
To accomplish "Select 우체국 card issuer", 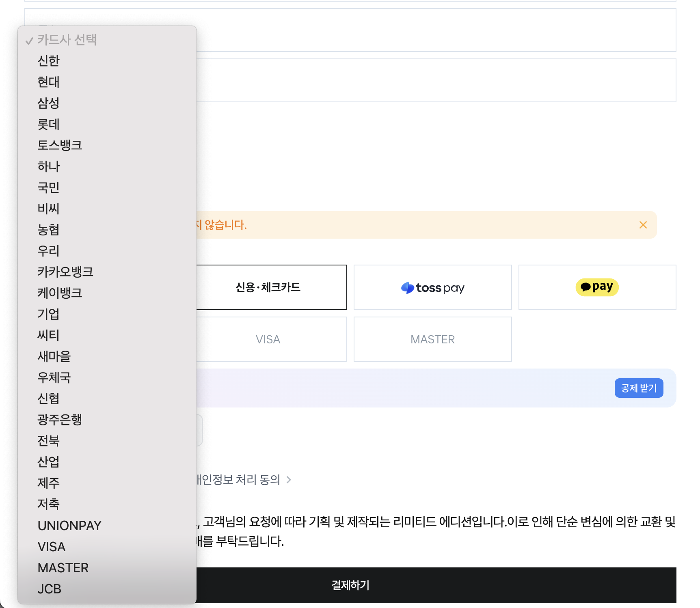I will [x=107, y=377].
